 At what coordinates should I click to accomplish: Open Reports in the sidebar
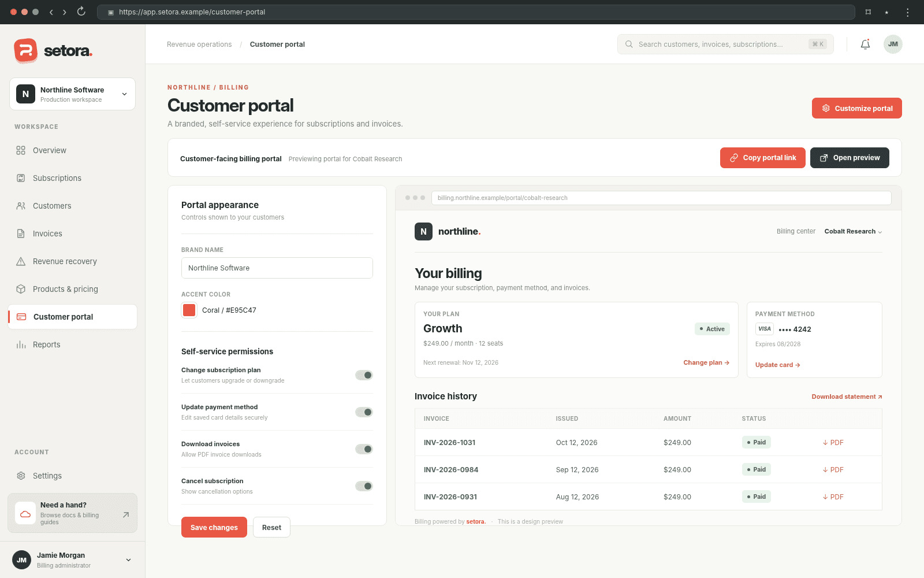click(72, 344)
